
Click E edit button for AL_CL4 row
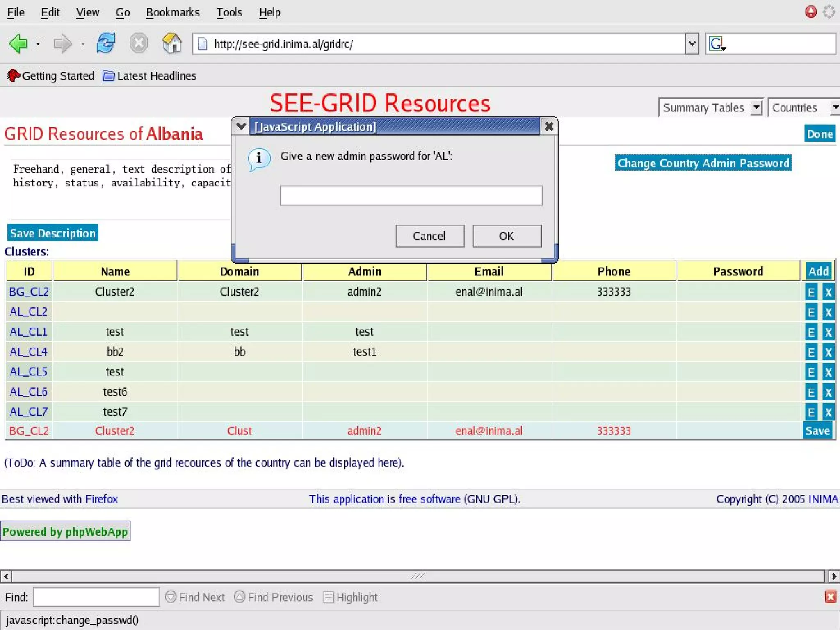(x=810, y=352)
